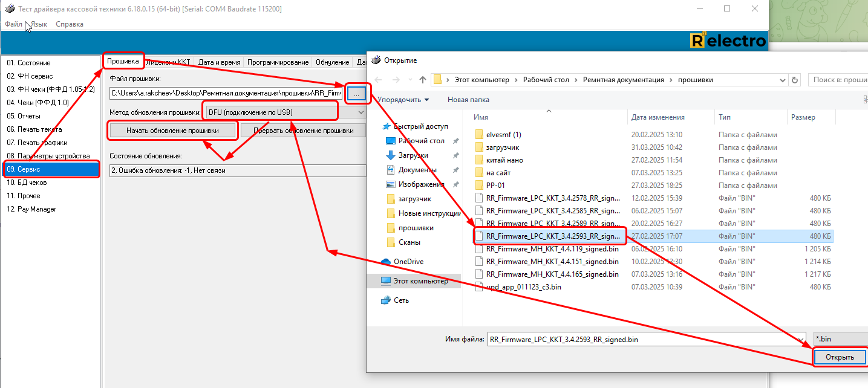
Task: Switch to the Дата и время tab
Action: pos(219,62)
